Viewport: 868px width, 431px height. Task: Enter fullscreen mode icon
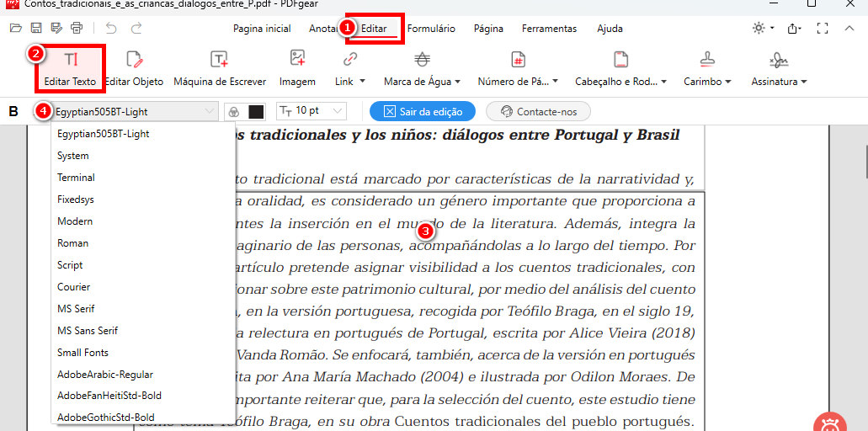coord(823,29)
